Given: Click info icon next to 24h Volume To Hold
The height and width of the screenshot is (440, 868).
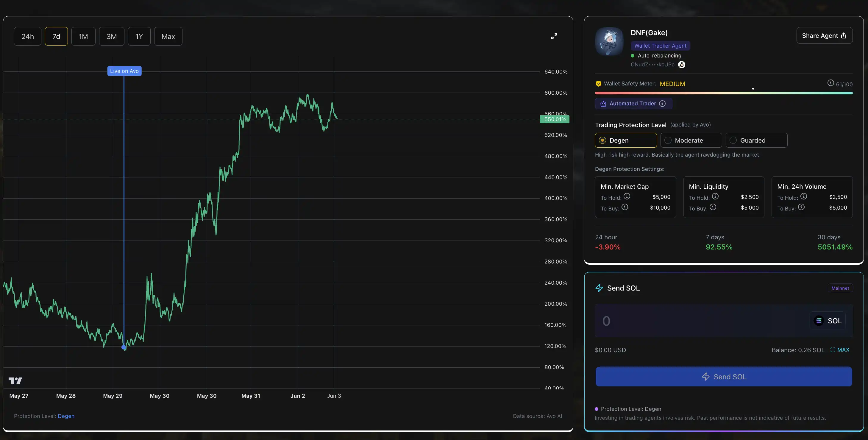Looking at the screenshot, I should pyautogui.click(x=803, y=196).
